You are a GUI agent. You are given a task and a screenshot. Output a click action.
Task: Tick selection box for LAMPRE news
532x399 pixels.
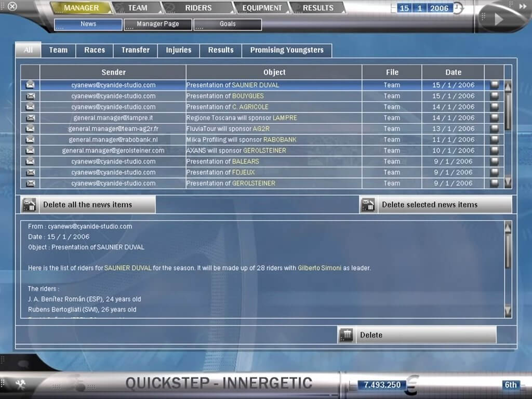(x=495, y=118)
